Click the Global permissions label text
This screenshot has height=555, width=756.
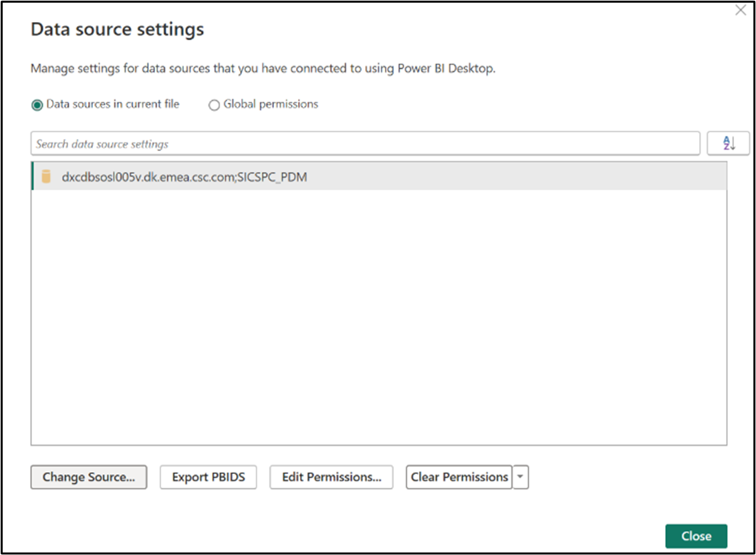coord(271,104)
